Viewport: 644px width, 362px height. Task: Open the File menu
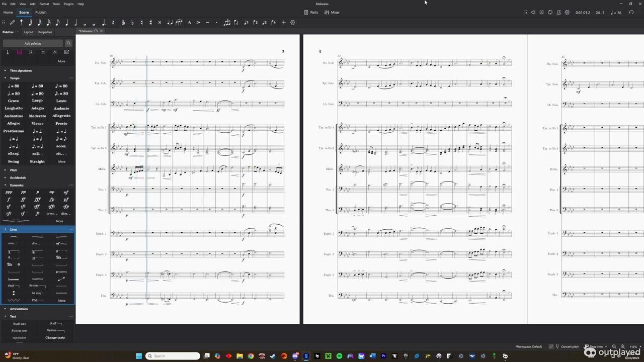coord(4,4)
